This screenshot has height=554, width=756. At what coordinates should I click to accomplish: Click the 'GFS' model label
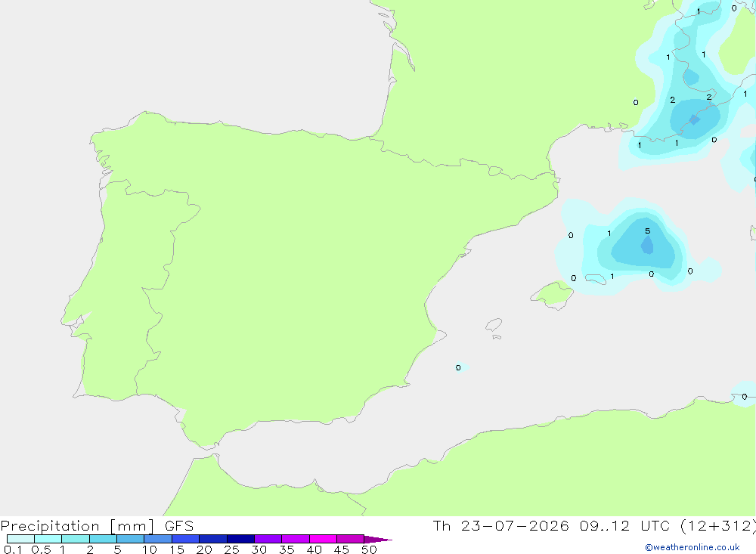click(179, 525)
